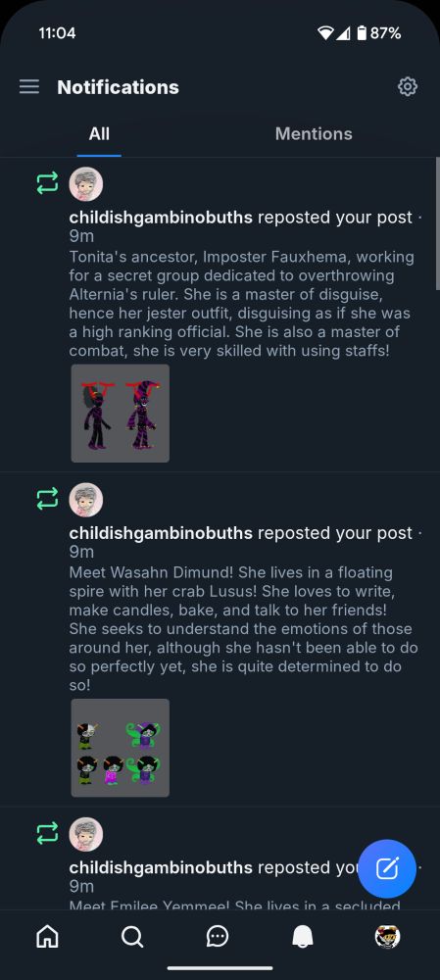Switch to the Mentions tab
Viewport: 440px width, 980px height.
click(x=314, y=133)
